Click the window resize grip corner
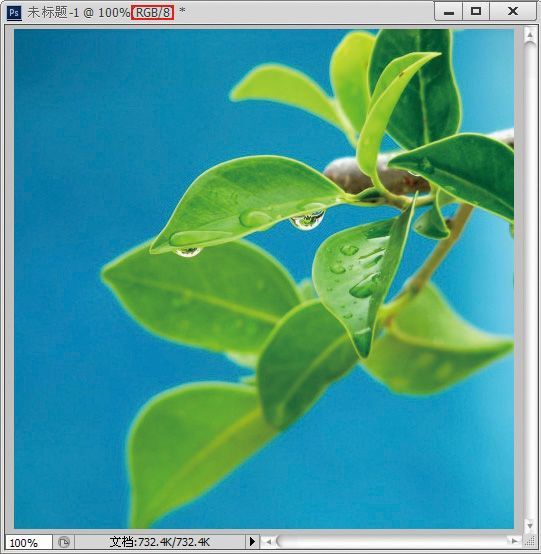Viewport: 541px width, 554px height. click(529, 541)
